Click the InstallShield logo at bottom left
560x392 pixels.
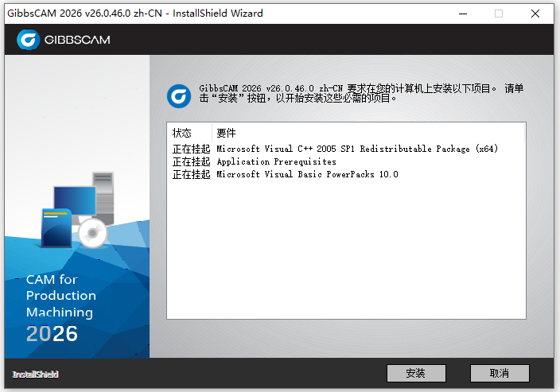[x=36, y=374]
